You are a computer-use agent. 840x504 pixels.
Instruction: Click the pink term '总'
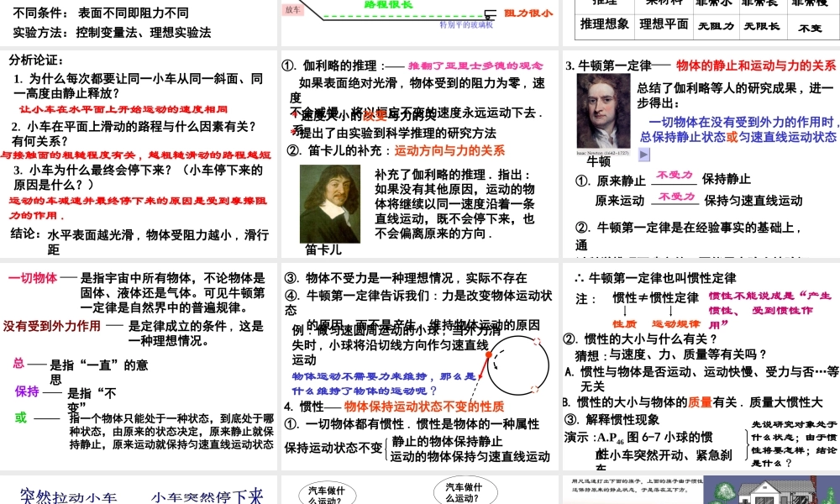click(18, 363)
